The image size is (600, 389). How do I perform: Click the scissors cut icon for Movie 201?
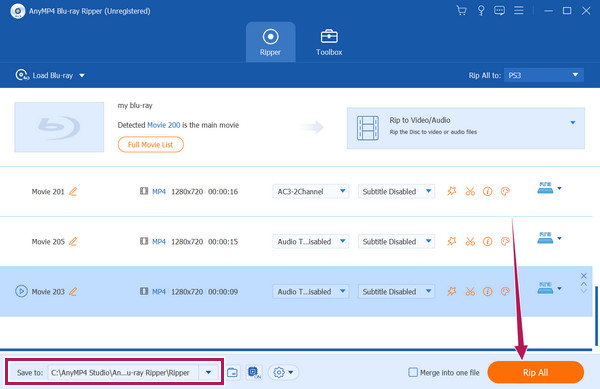[470, 191]
